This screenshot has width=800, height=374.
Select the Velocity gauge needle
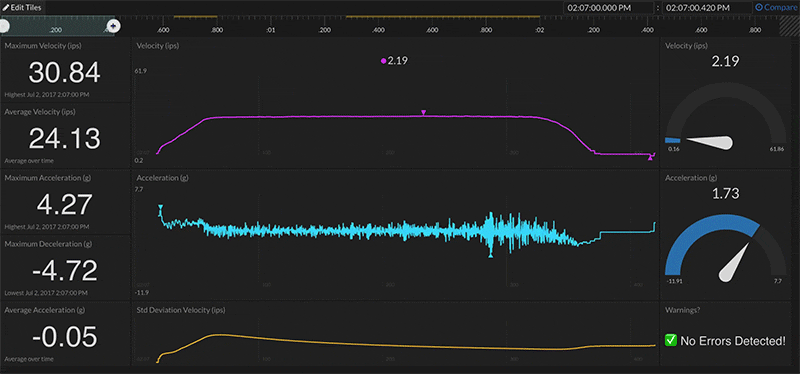coord(710,142)
